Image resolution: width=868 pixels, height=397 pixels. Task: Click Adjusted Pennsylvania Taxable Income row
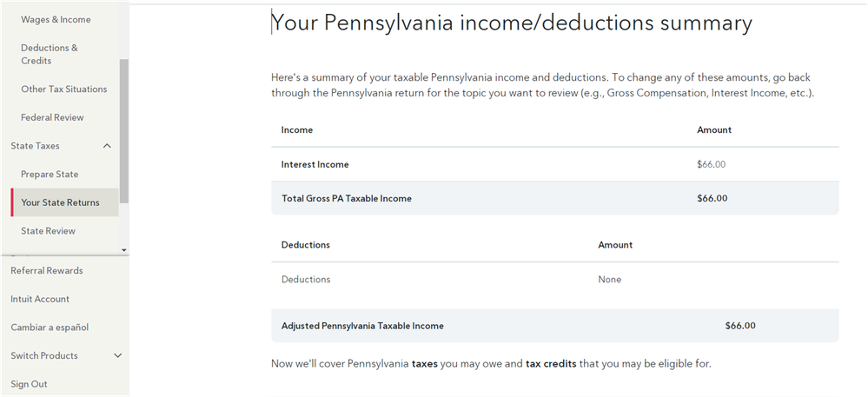(555, 326)
